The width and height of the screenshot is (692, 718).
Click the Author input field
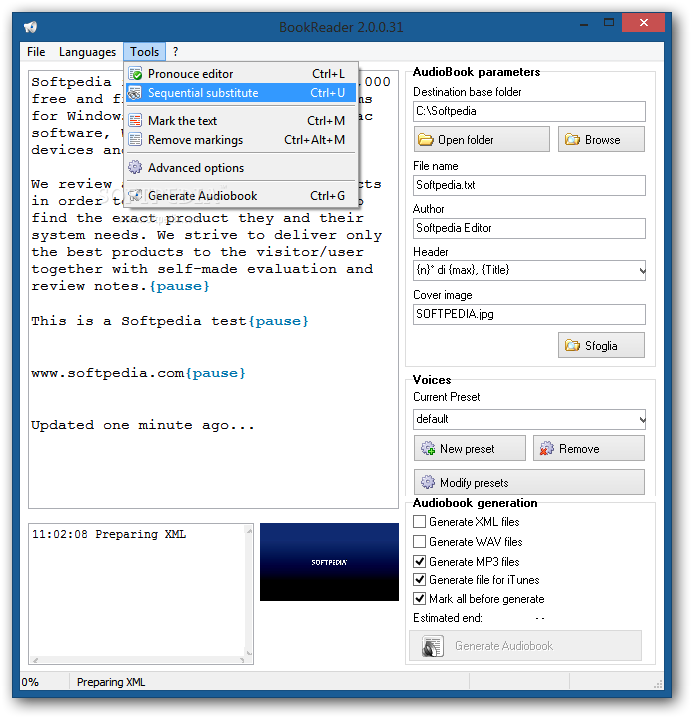529,228
